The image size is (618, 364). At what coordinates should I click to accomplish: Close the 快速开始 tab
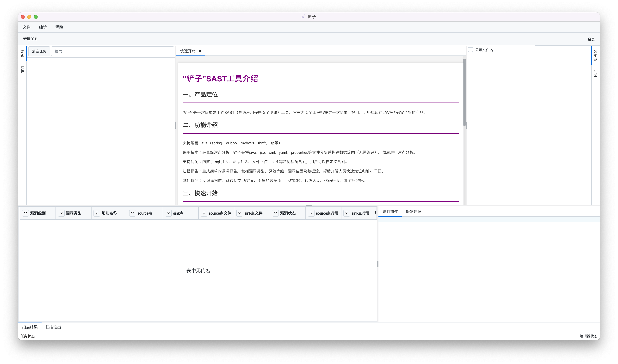[x=200, y=51]
